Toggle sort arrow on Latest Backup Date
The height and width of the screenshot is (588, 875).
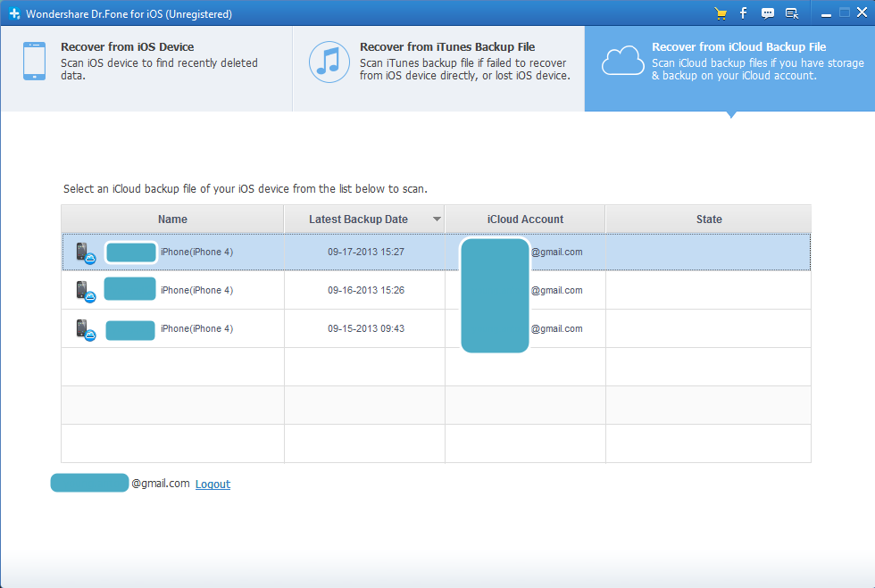[437, 219]
